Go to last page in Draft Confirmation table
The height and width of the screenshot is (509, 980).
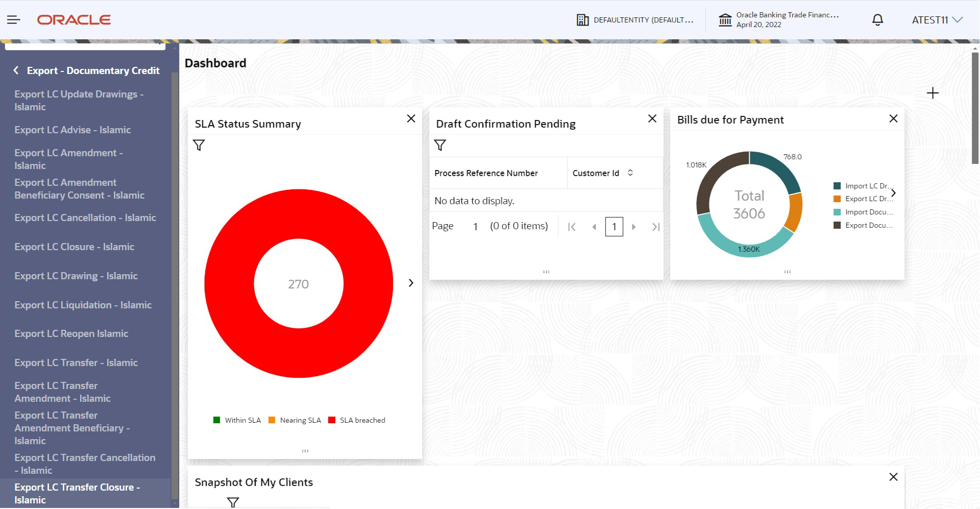pyautogui.click(x=656, y=227)
